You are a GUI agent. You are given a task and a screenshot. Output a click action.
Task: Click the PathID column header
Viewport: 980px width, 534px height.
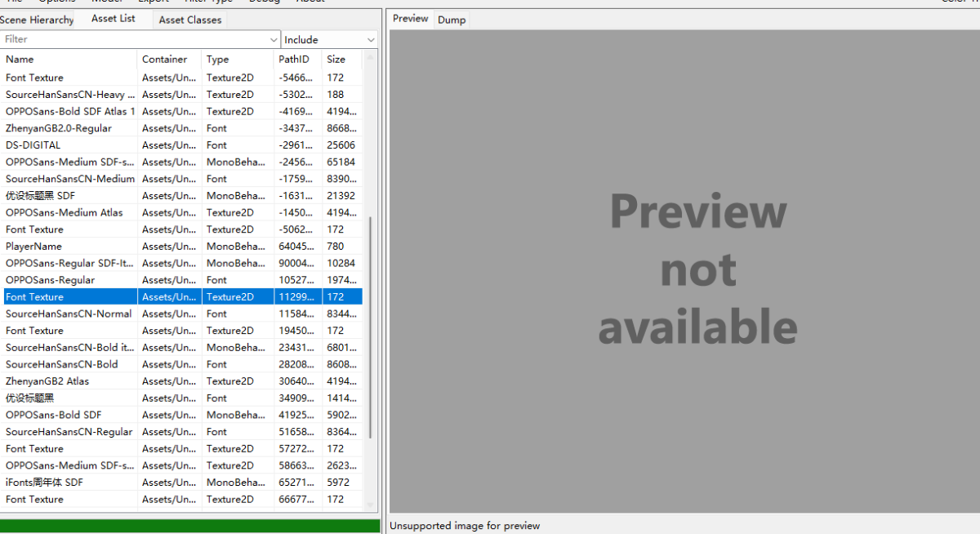(297, 59)
